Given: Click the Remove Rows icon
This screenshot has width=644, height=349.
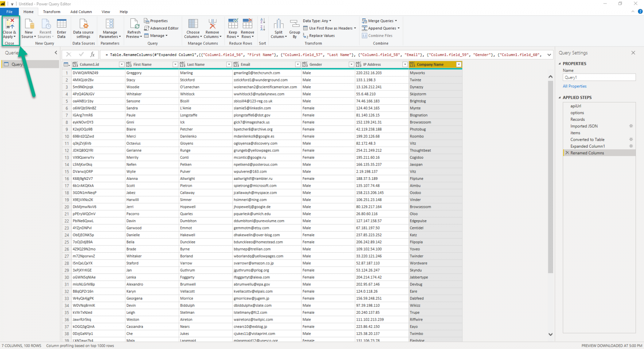Looking at the screenshot, I should [x=248, y=24].
